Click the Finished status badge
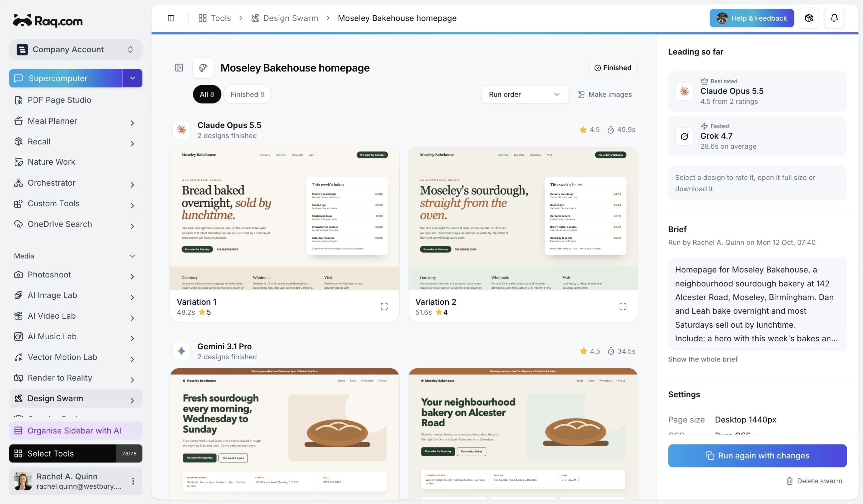 (612, 68)
